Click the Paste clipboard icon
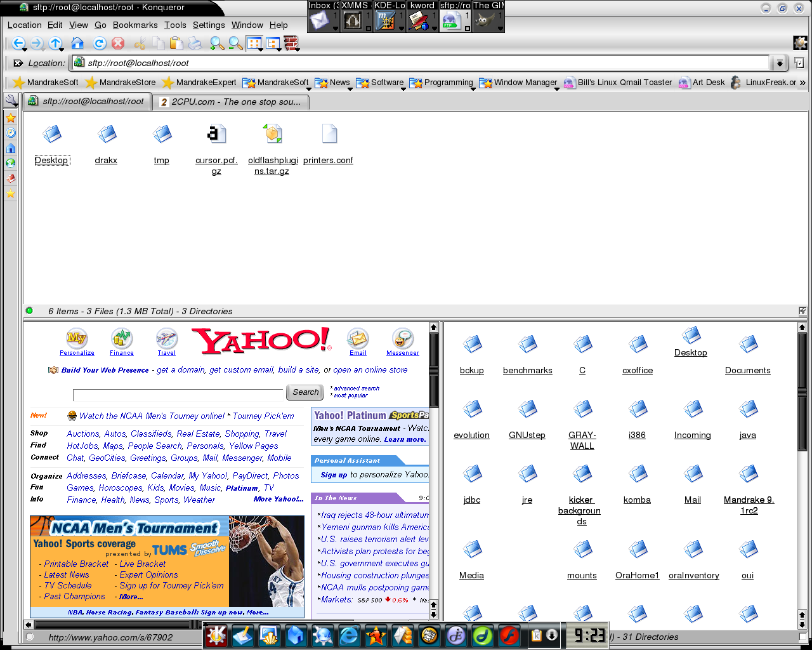Viewport: 812px width, 650px height. click(x=177, y=43)
